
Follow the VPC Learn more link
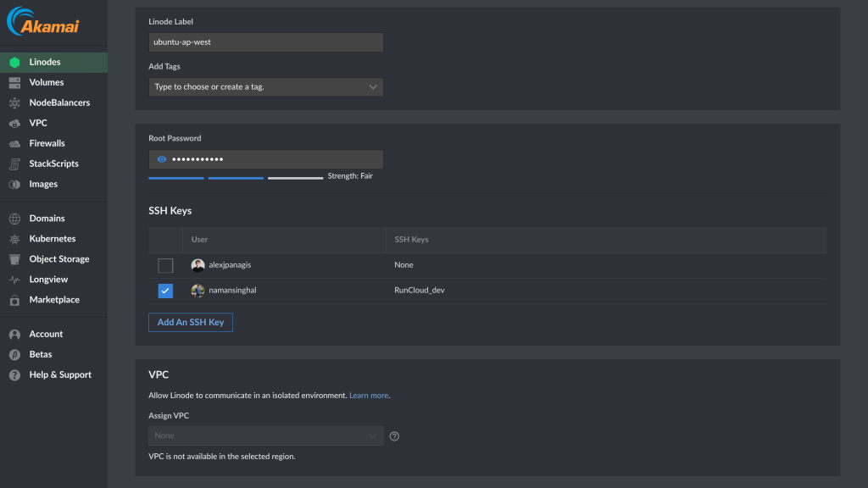click(x=369, y=396)
